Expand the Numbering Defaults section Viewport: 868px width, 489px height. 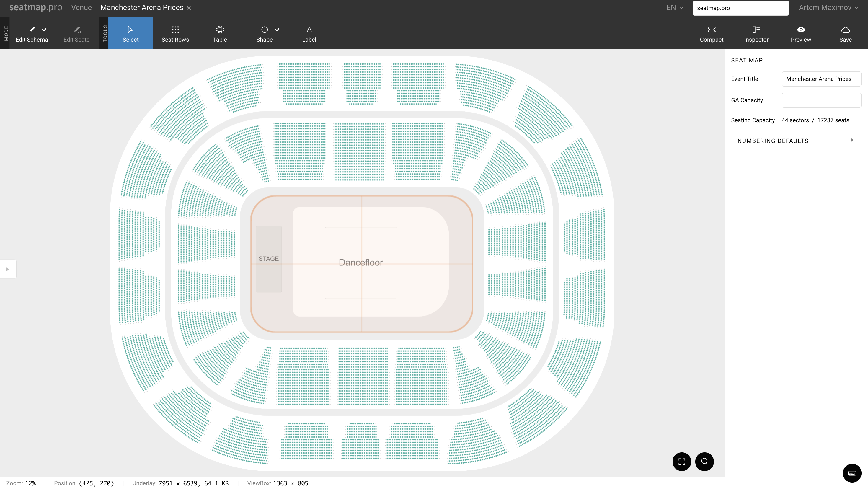point(851,140)
